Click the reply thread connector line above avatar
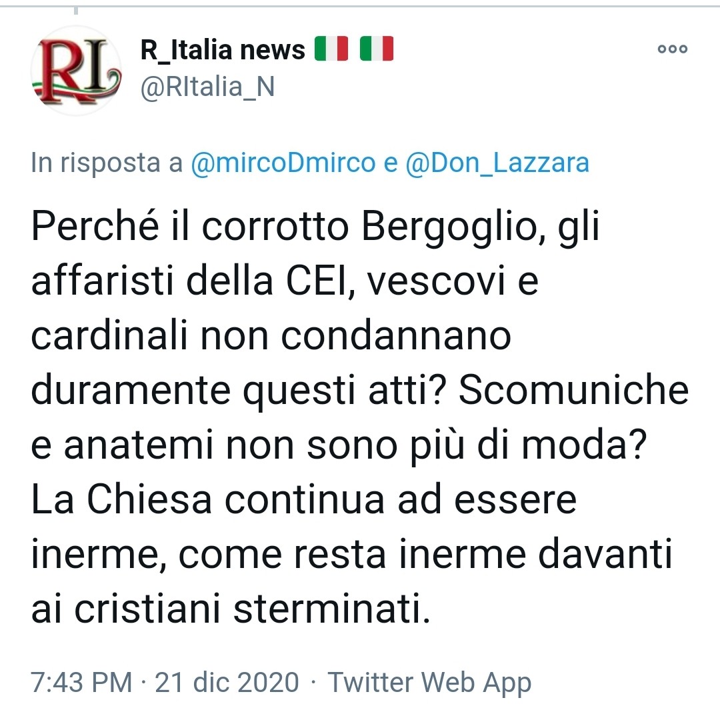This screenshot has height=728, width=720. click(76, 10)
